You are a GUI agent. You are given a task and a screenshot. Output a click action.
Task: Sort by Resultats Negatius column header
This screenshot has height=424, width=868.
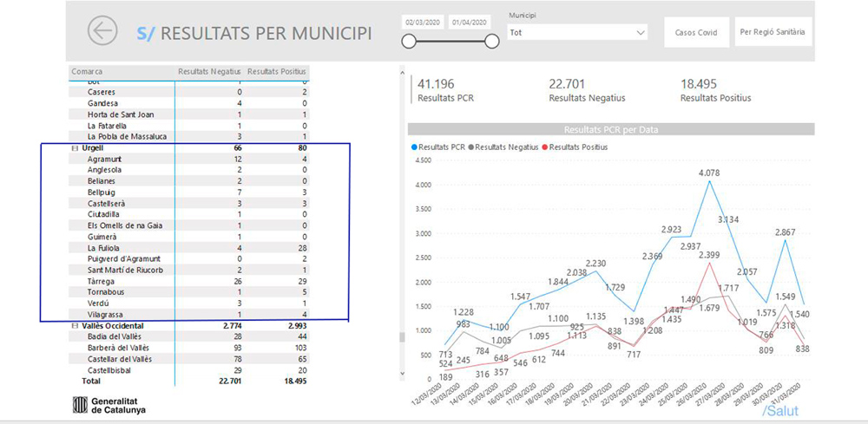click(209, 71)
